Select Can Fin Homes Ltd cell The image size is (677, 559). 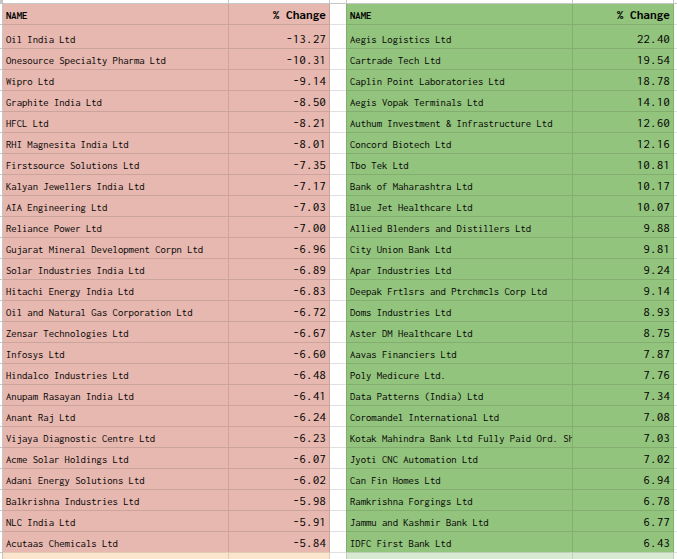coord(459,481)
